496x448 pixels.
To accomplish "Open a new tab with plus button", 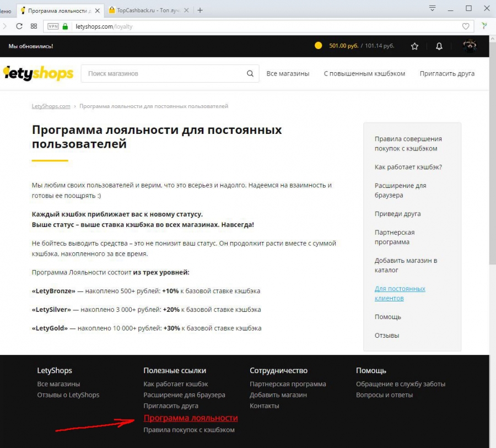I will click(200, 10).
